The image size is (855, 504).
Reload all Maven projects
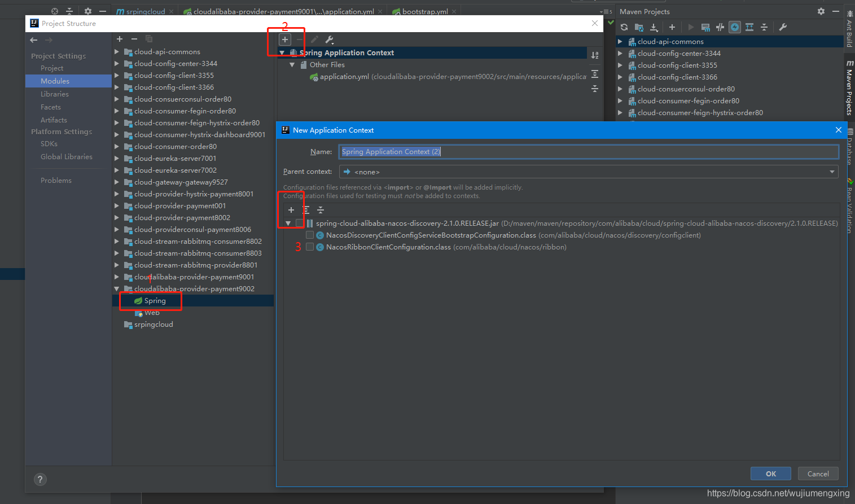click(x=624, y=27)
